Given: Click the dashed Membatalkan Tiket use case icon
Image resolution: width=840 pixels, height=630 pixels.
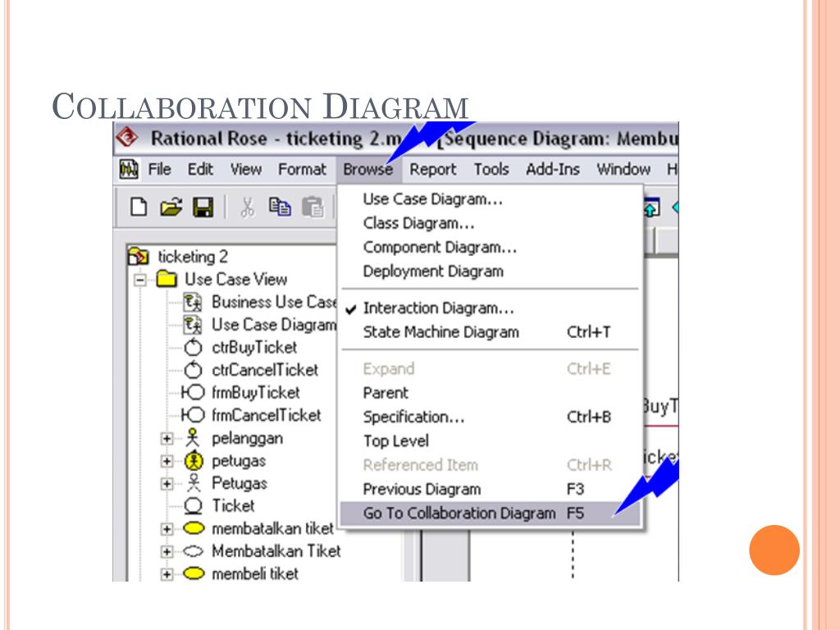Looking at the screenshot, I should click(194, 551).
